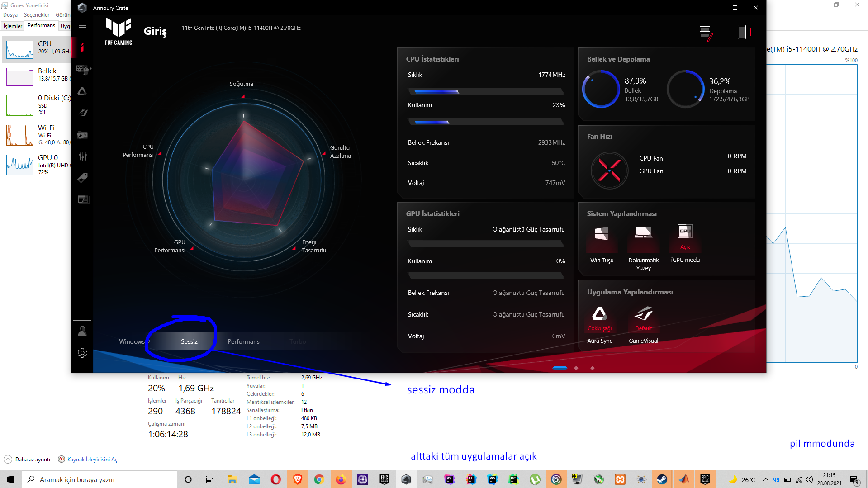
Task: Select 0 Diski (C:) in Task Manager
Action: click(x=37, y=105)
